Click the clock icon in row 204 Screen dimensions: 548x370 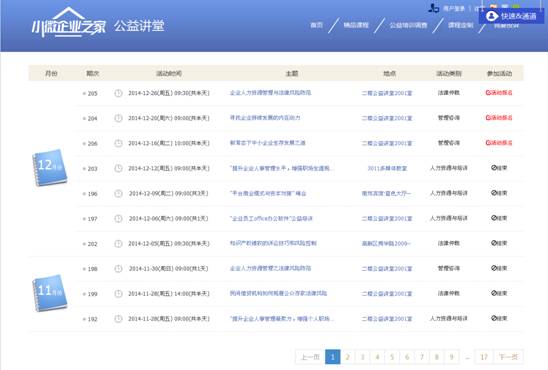118,118
